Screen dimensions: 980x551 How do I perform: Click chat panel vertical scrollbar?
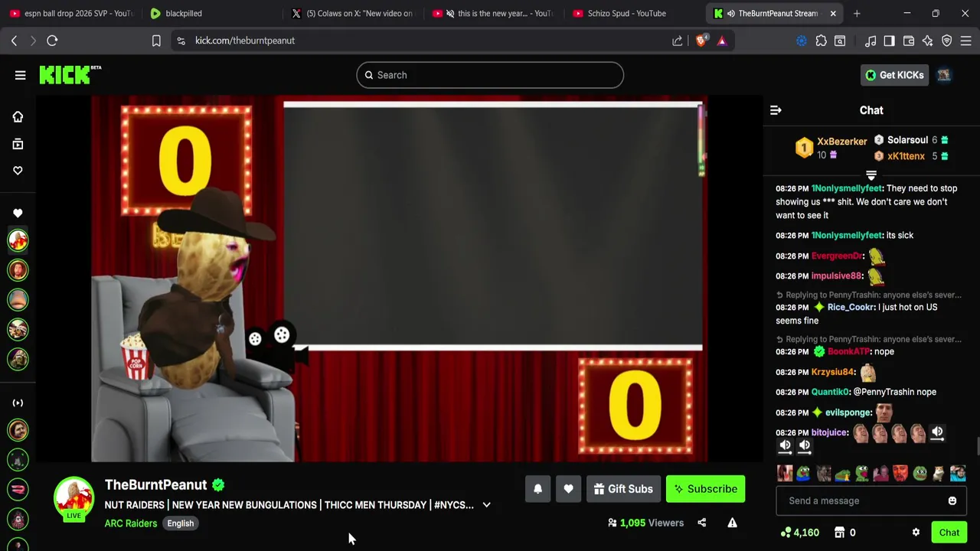[x=976, y=447]
